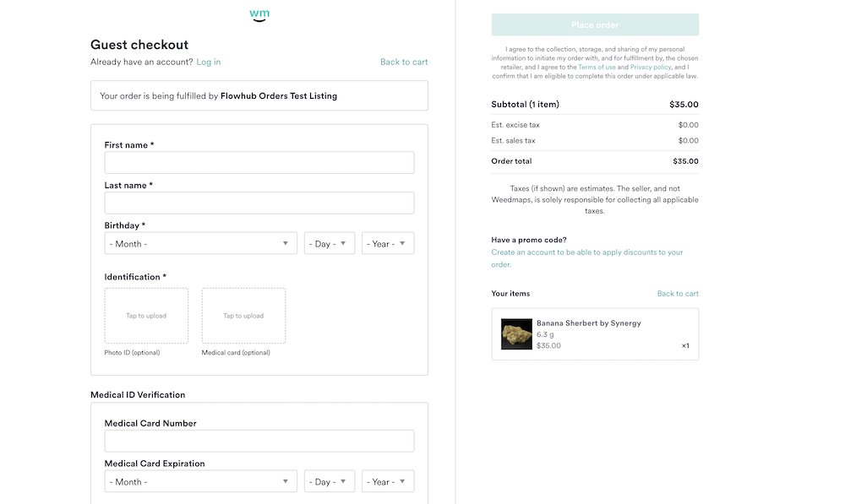Tap to upload a Medical card
Viewport: 845px width, 504px height.
click(x=243, y=315)
